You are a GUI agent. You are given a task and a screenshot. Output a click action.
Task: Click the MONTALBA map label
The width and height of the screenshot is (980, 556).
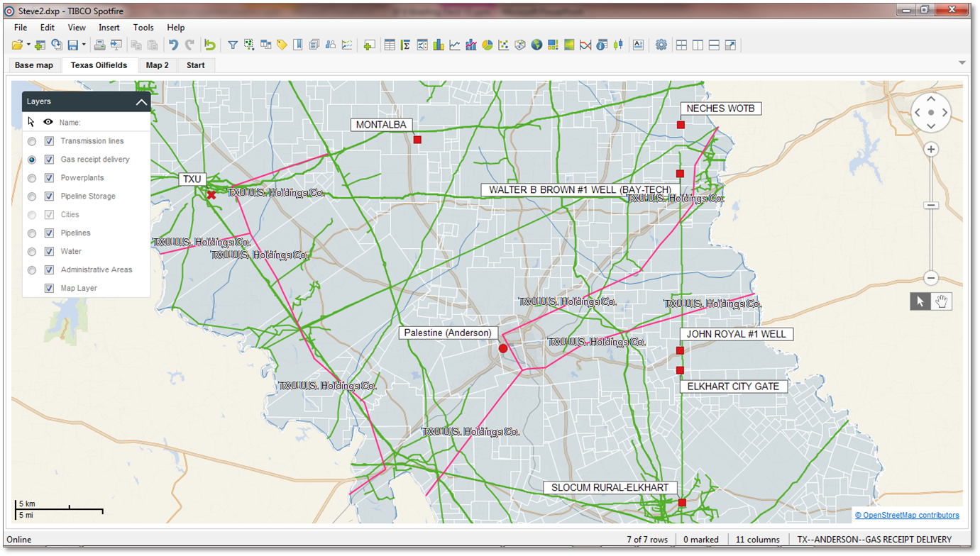381,125
